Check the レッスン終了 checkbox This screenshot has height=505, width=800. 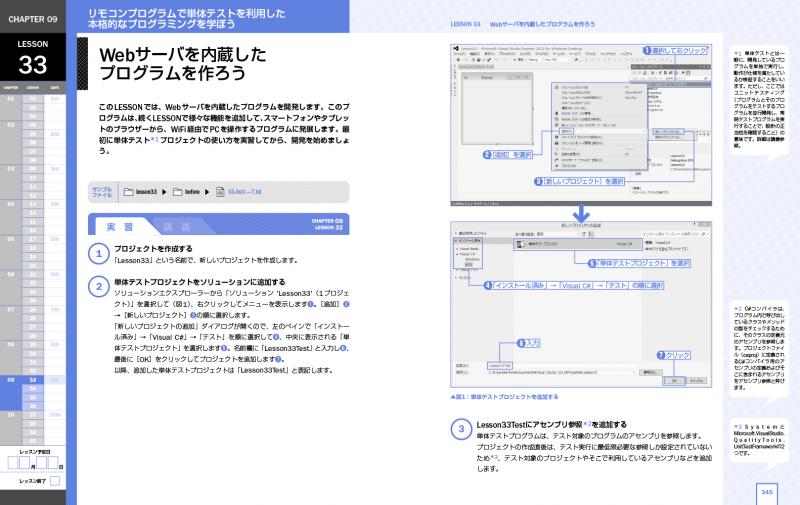pos(55,481)
